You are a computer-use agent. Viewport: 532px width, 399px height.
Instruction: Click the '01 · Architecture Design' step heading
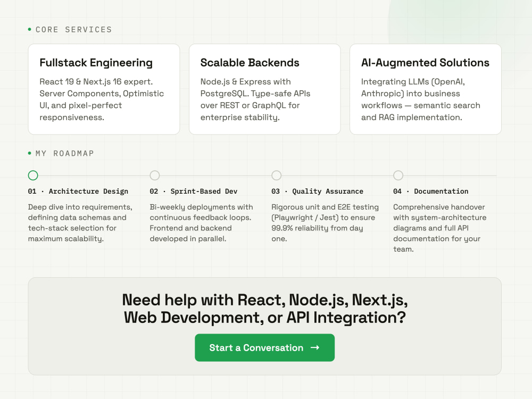point(78,192)
